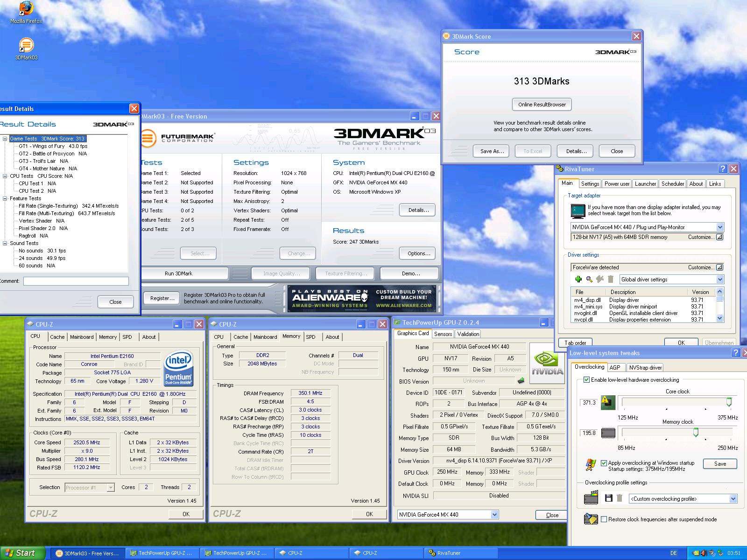
Task: Click the Futuremark logo in 3DMark03 window
Action: tap(177, 138)
